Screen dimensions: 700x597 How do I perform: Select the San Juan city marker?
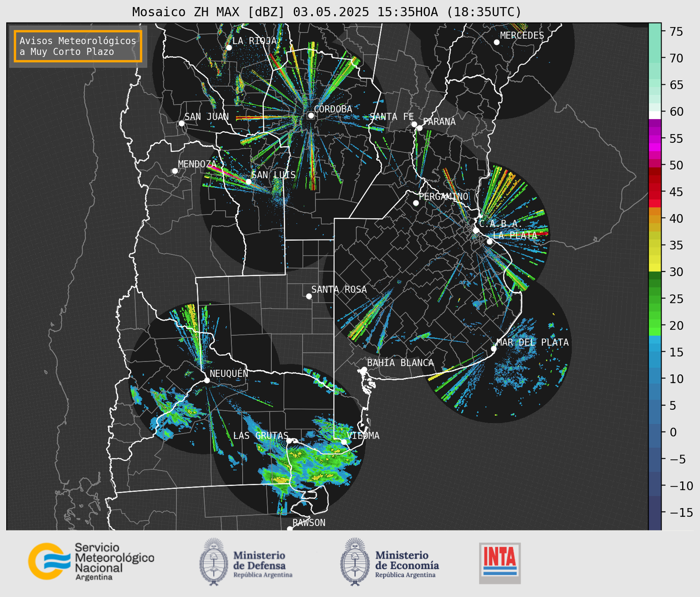click(x=181, y=123)
